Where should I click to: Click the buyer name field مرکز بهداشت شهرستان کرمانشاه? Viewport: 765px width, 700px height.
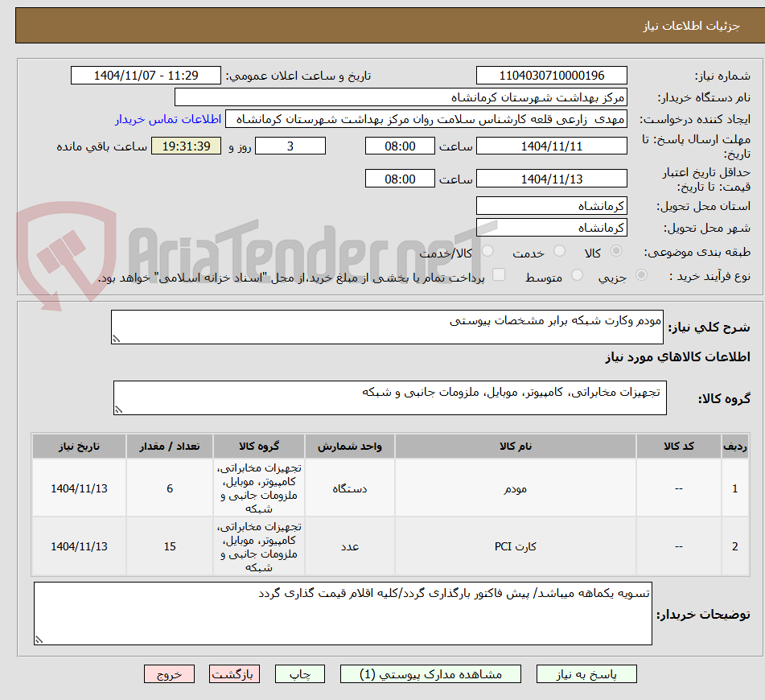(x=401, y=97)
